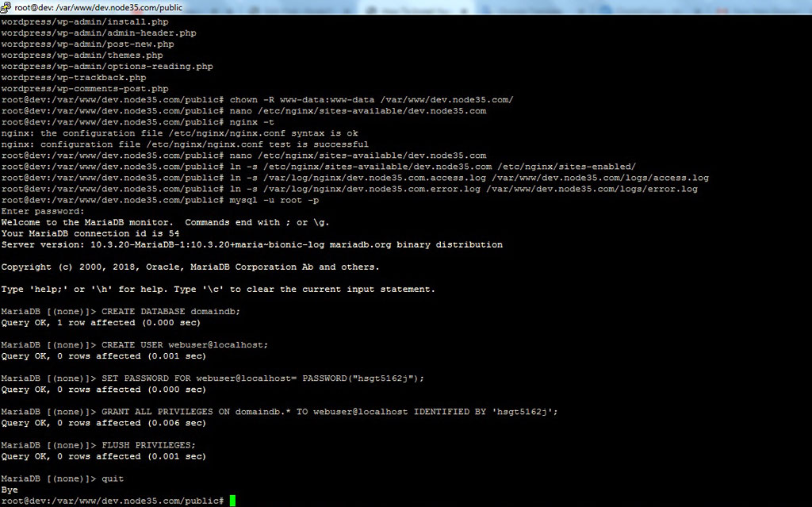
Task: Click the 'nginx.conf syntax is ok' message
Action: pos(180,133)
